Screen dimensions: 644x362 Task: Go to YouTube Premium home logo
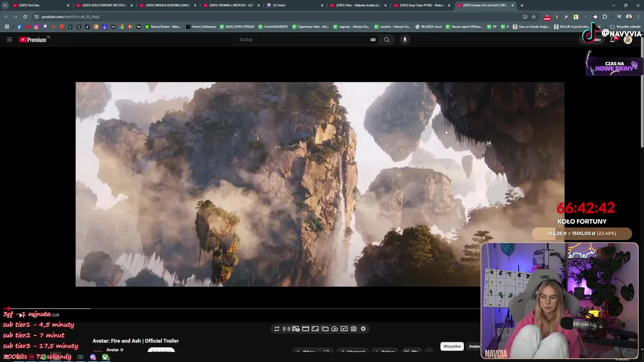click(x=33, y=39)
